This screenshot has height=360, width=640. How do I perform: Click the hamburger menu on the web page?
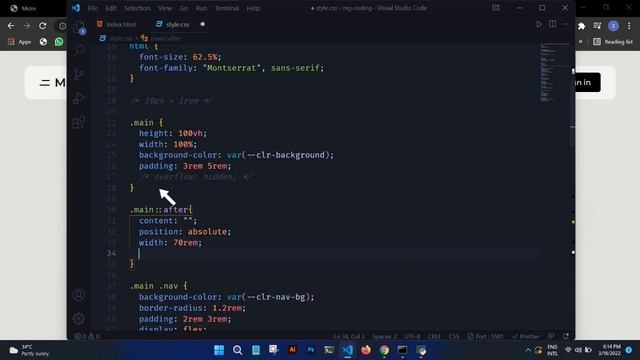44,83
